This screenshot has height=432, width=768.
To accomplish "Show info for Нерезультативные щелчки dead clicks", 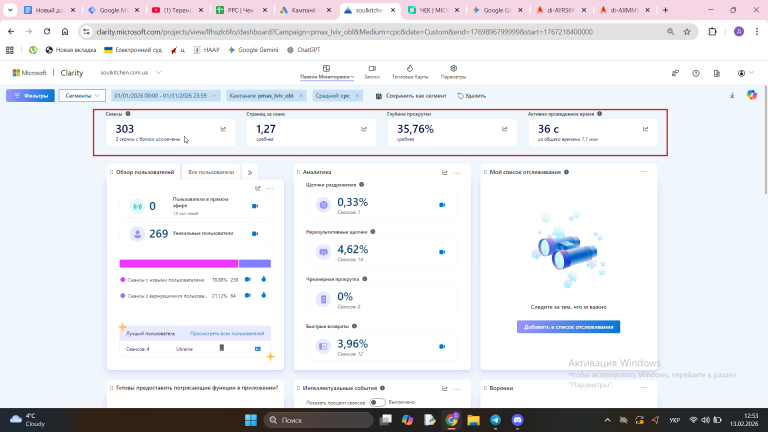I will (x=373, y=232).
